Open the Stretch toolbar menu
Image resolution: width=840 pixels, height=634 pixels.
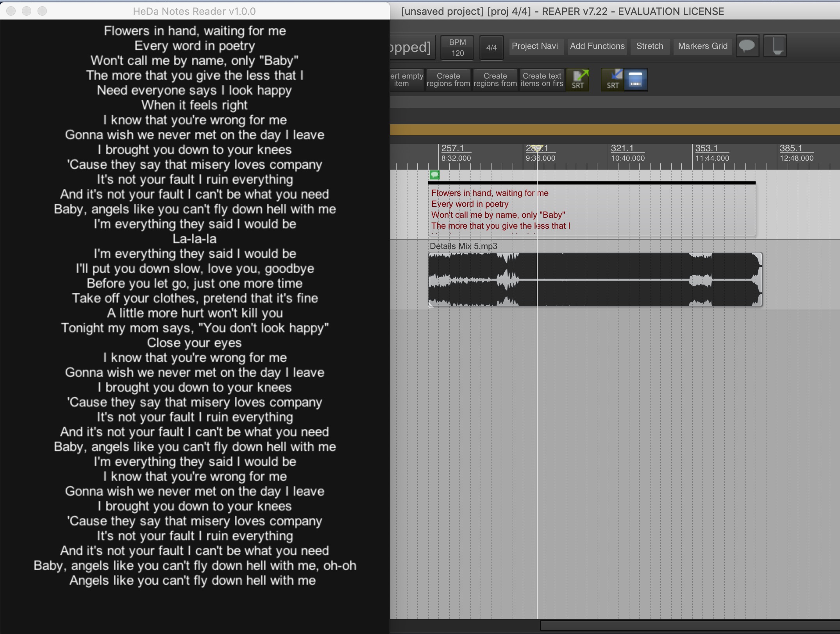650,46
